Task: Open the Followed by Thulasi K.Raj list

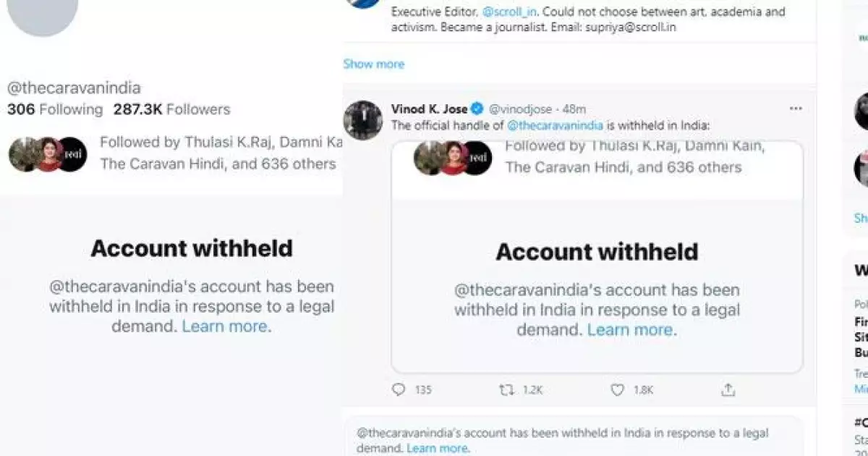Action: [x=218, y=153]
